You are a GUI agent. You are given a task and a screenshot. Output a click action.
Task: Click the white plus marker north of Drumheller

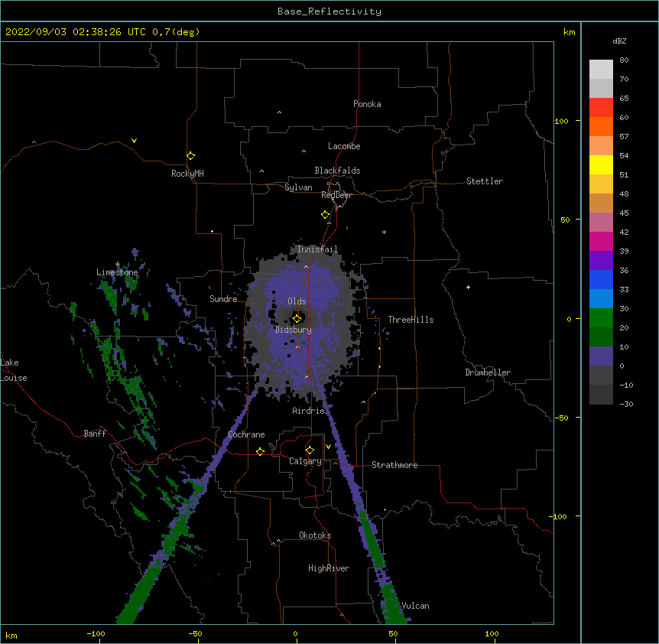click(468, 287)
